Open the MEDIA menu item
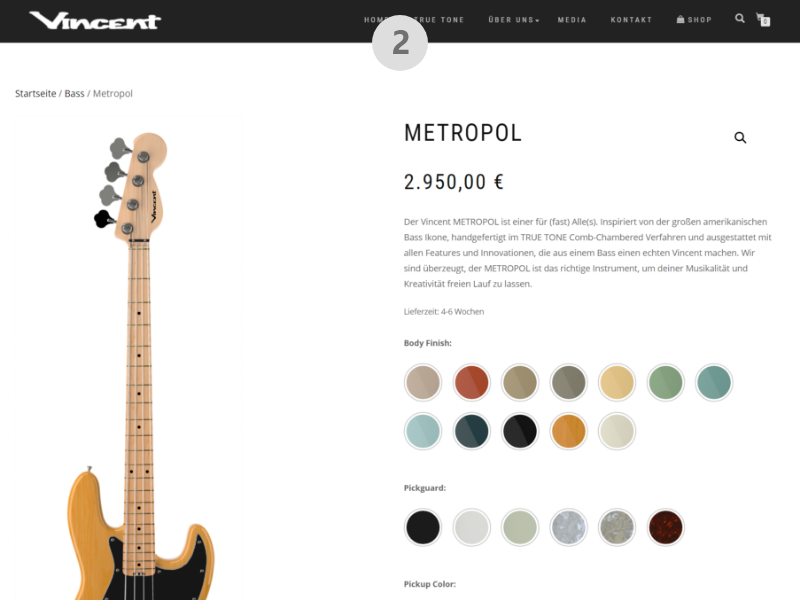This screenshot has width=800, height=600. (572, 20)
